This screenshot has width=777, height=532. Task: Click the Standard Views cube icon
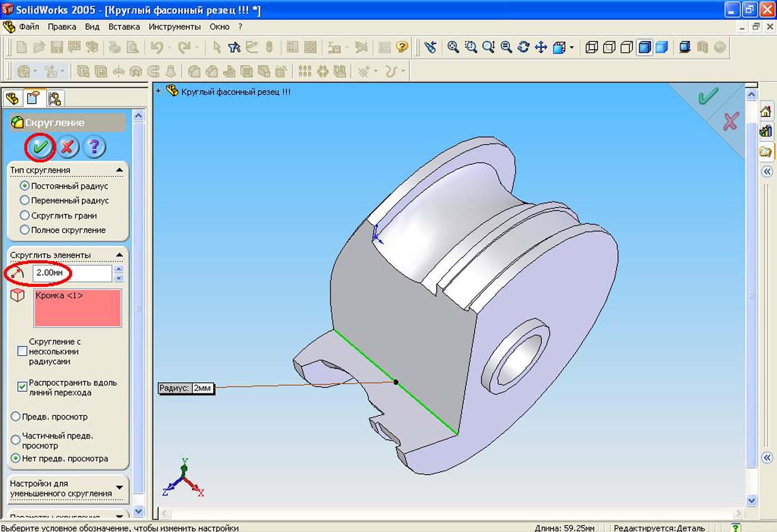559,48
